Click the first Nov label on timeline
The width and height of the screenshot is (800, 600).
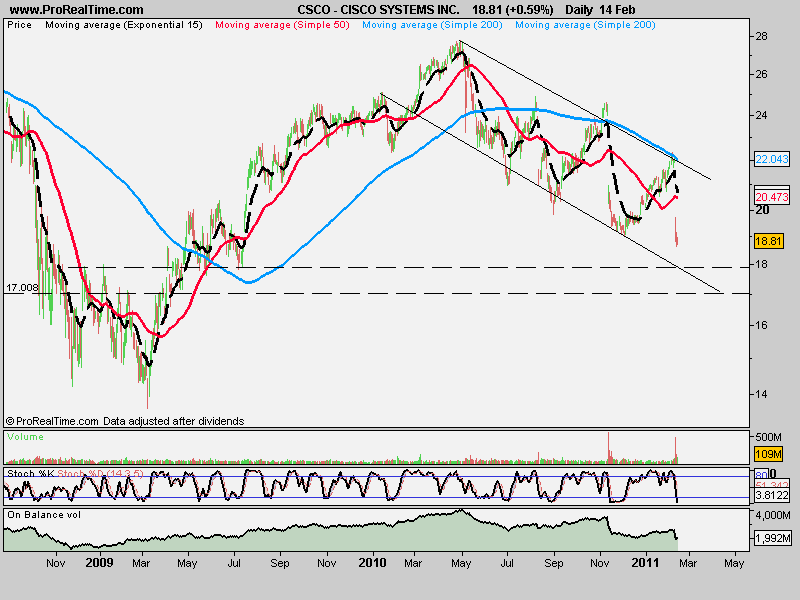click(x=56, y=563)
